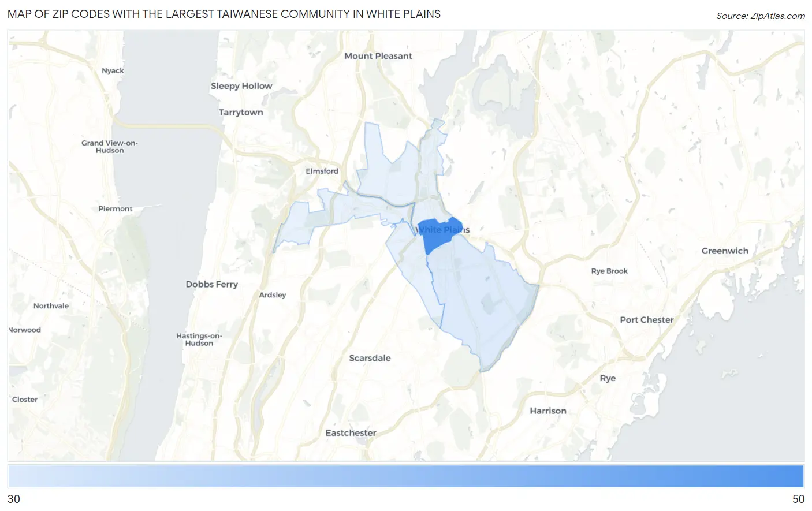This screenshot has height=511, width=812.
Task: Click the Scarsdale map label
Action: coord(370,358)
